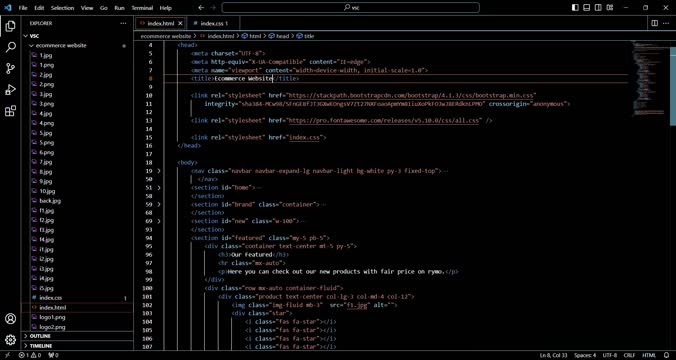Open the Go menu

[103, 8]
